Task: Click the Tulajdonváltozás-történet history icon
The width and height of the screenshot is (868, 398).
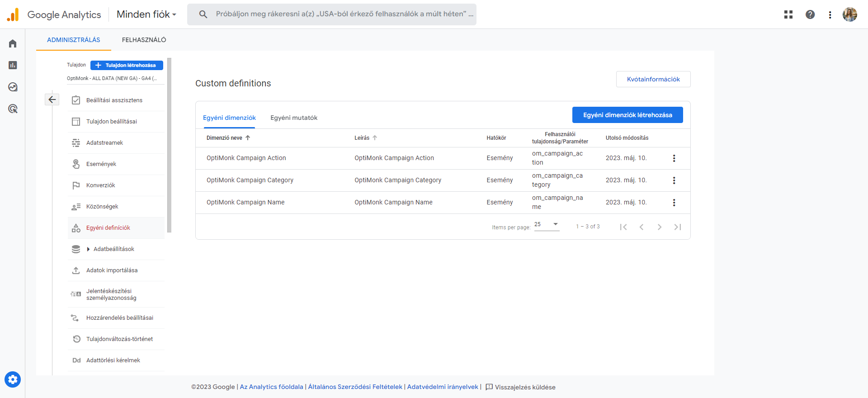Action: pos(76,339)
